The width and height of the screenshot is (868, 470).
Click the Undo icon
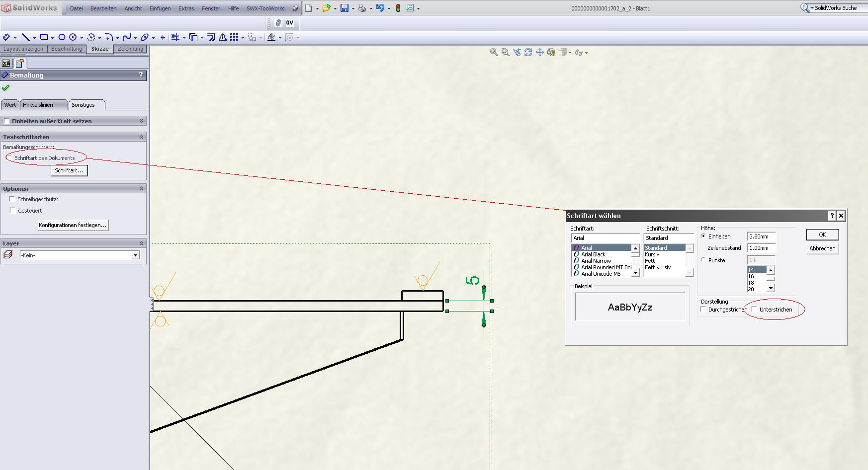tap(380, 8)
